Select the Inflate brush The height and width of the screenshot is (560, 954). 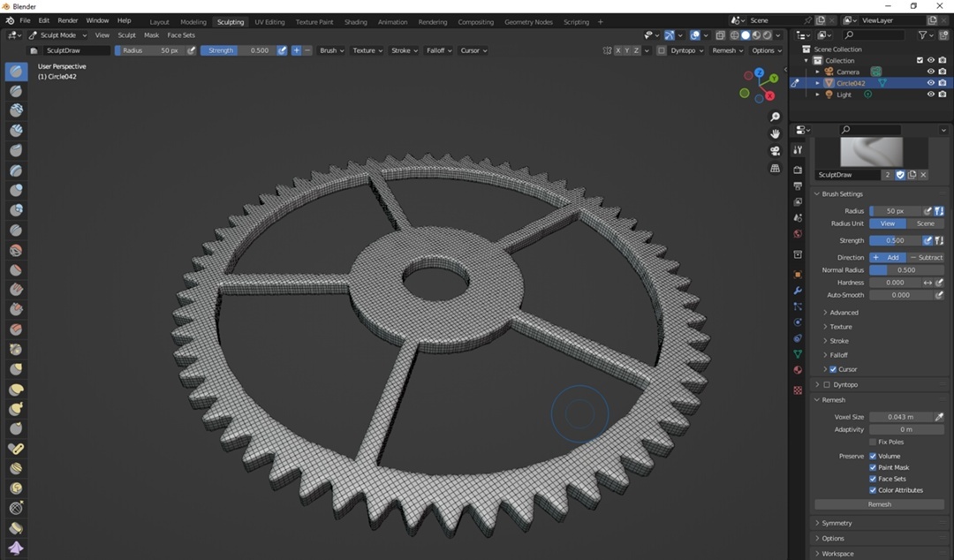(x=17, y=190)
